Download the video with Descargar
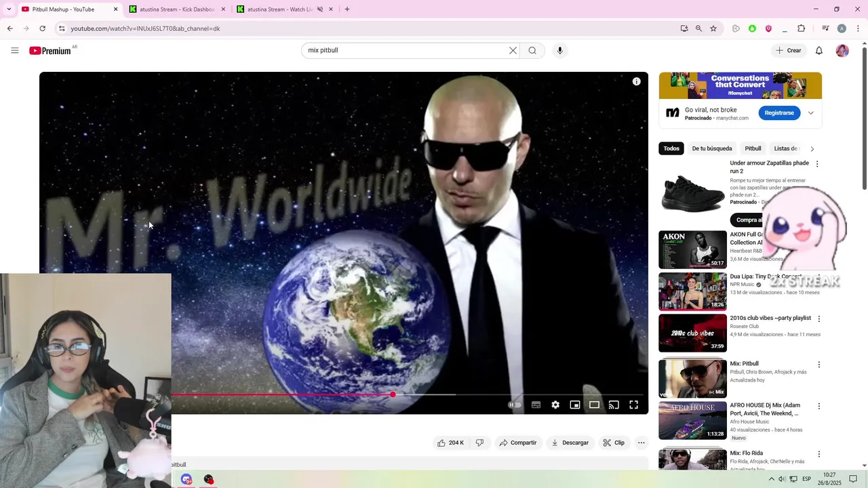The height and width of the screenshot is (488, 868). point(570,443)
